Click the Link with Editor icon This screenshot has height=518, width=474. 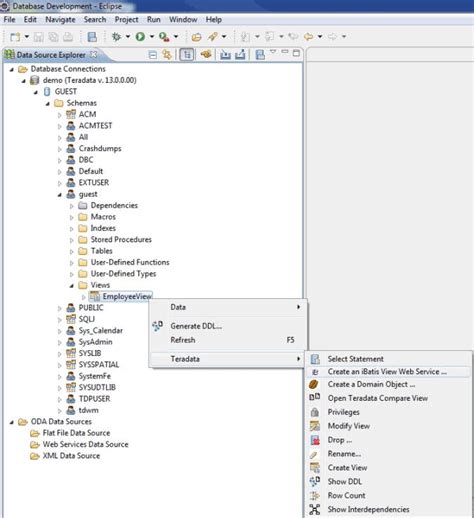click(166, 54)
